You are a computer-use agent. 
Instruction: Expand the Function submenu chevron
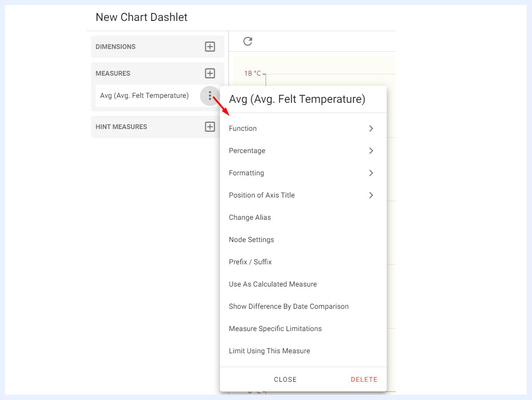(x=371, y=128)
